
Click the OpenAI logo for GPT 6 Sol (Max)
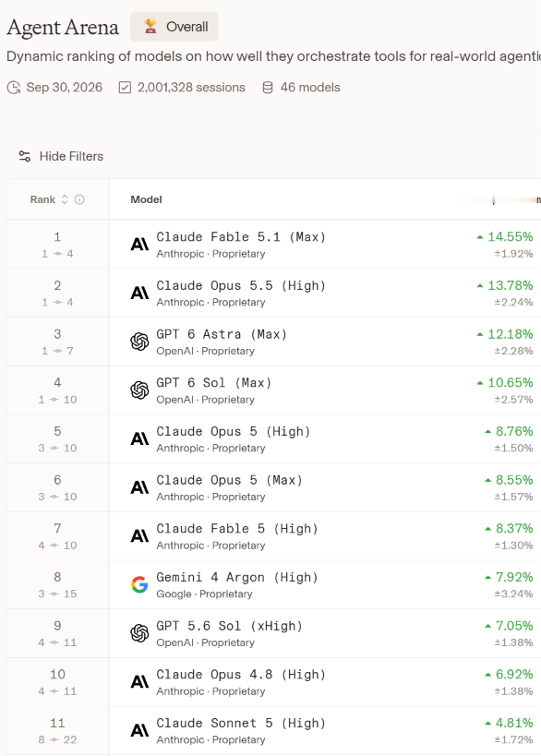tap(139, 390)
